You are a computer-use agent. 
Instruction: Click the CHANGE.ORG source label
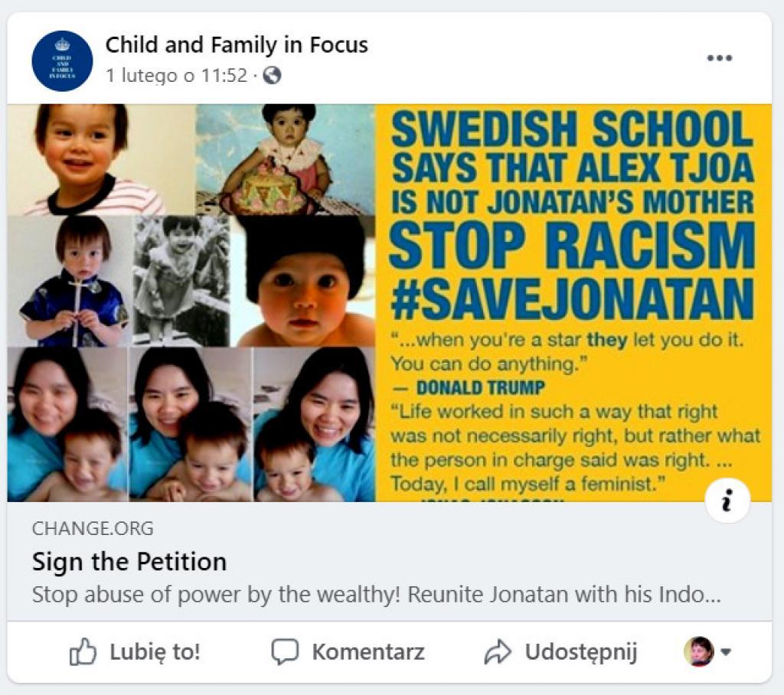click(93, 528)
